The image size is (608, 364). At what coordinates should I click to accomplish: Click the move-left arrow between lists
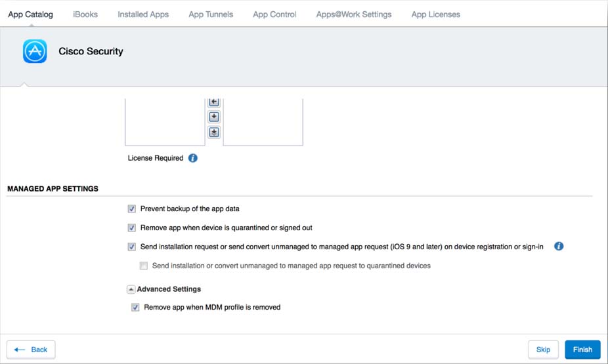(x=214, y=102)
